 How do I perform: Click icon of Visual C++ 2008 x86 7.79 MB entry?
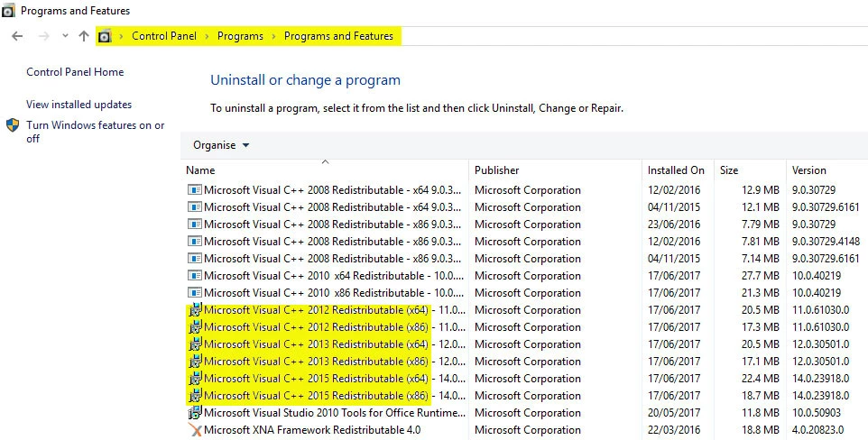click(x=194, y=225)
